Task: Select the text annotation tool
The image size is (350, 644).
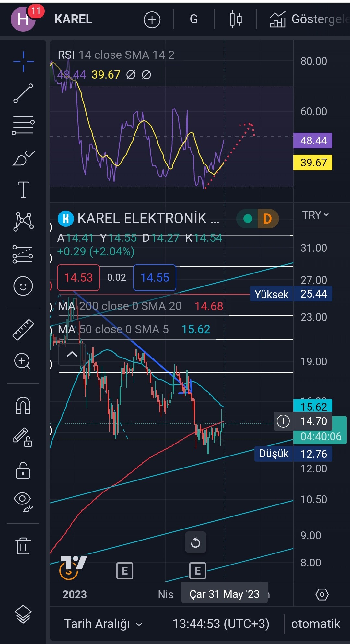Action: 23,189
